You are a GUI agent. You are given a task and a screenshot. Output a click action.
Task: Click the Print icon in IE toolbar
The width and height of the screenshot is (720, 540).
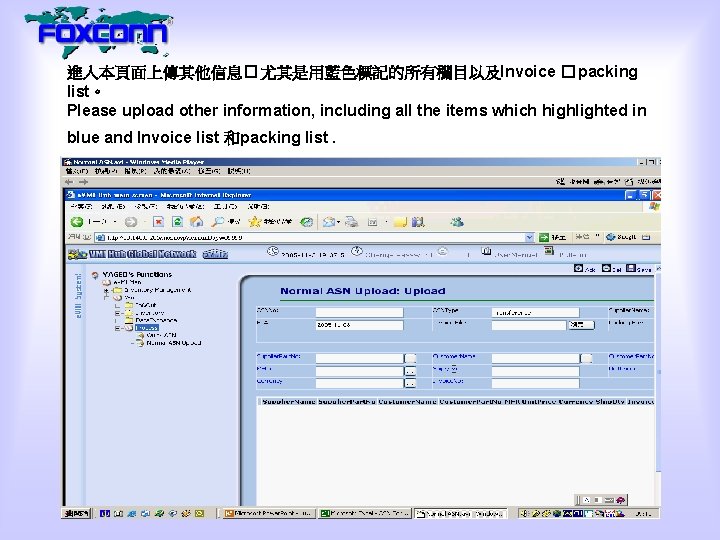tap(352, 222)
